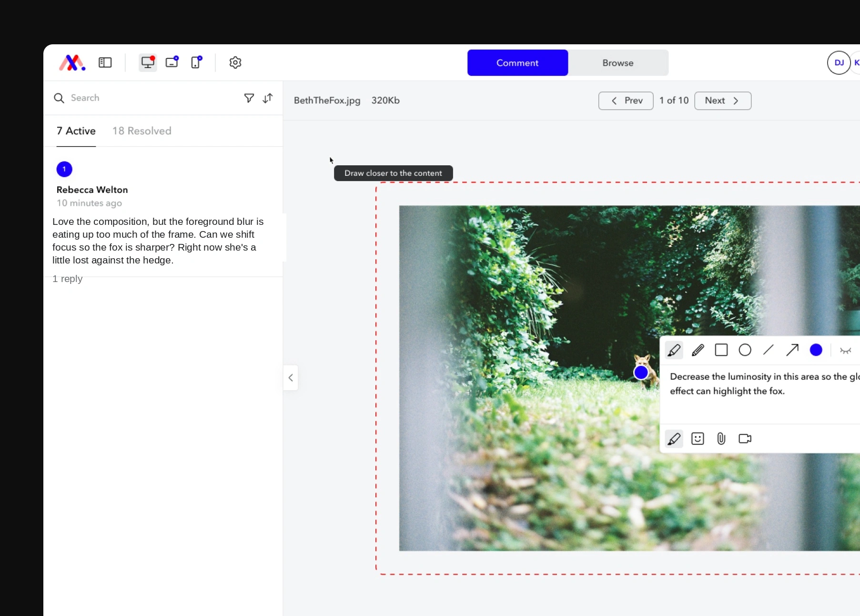Click the comment text about decreasing luminosity

(x=764, y=384)
